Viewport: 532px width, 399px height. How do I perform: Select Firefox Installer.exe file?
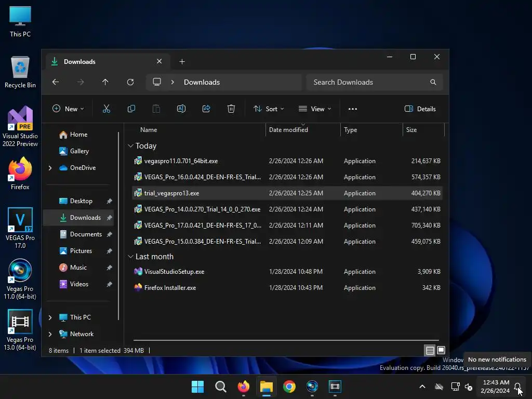[x=287, y=288]
